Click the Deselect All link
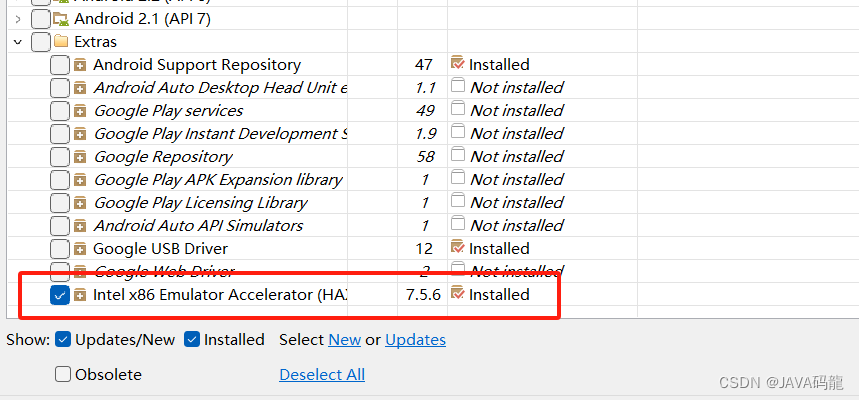 point(322,375)
